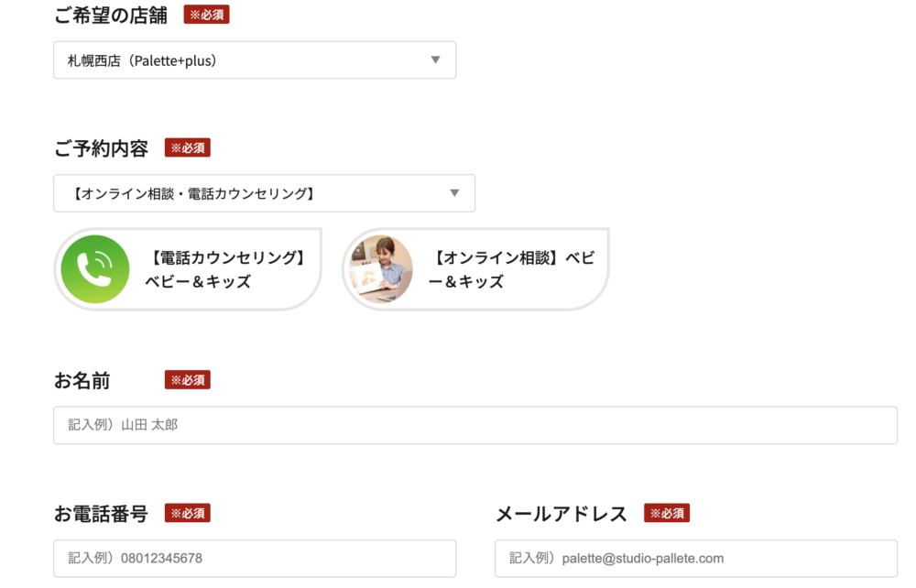
Task: Choose 【オンライン相談】ベビー＆キッズ option label
Action: tap(511, 269)
